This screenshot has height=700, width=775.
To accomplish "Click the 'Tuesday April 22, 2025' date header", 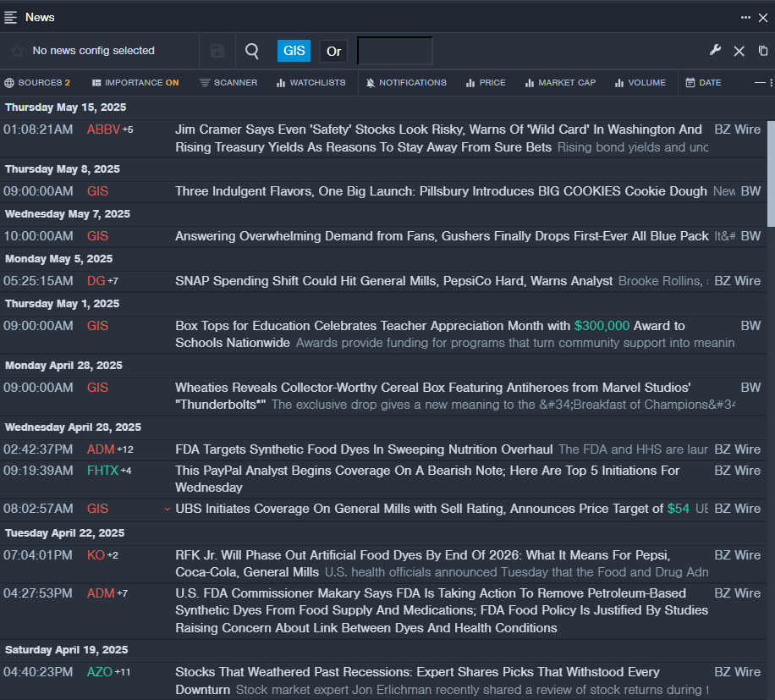I will coord(65,533).
